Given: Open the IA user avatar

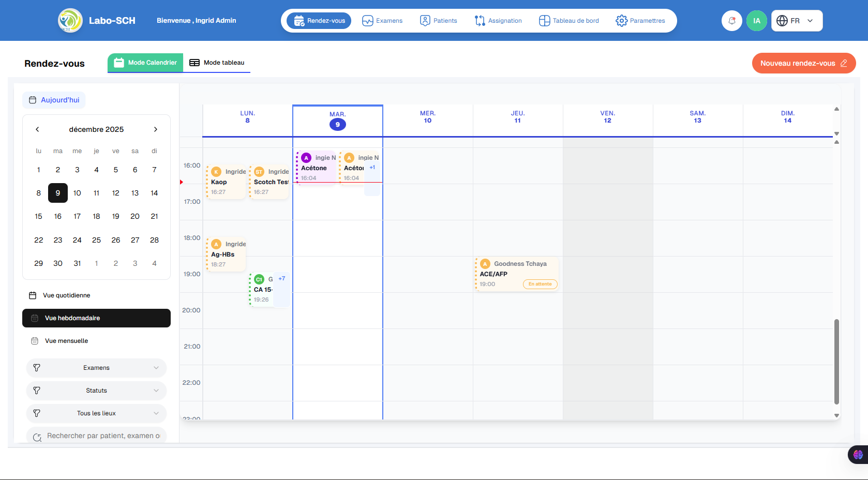Looking at the screenshot, I should (757, 20).
